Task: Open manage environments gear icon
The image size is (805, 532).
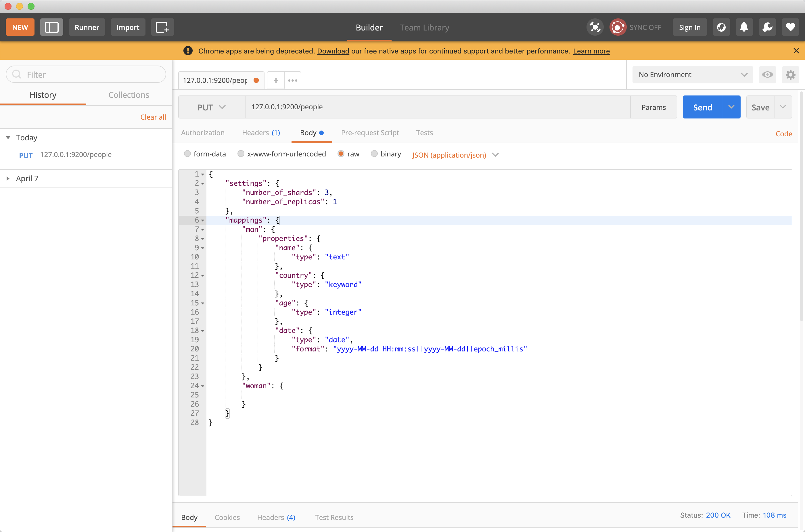Action: (x=790, y=75)
